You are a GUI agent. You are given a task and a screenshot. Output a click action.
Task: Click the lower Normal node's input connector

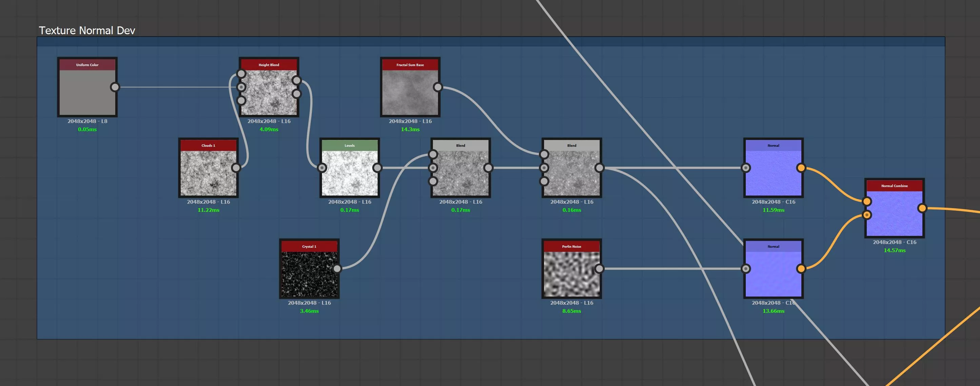pyautogui.click(x=746, y=269)
